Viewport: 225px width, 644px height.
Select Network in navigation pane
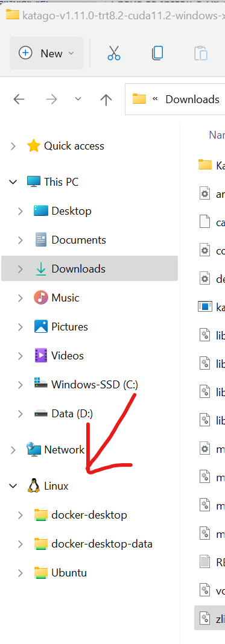(x=64, y=450)
